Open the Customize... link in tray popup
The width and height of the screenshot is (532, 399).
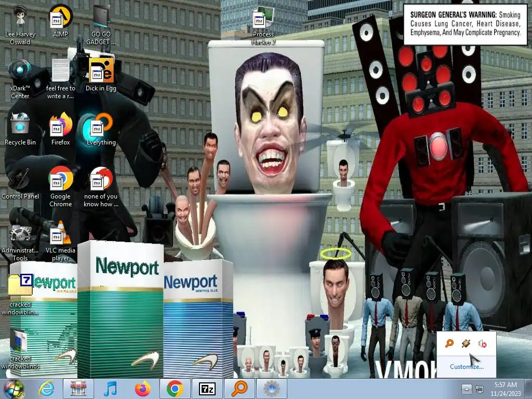point(467,366)
